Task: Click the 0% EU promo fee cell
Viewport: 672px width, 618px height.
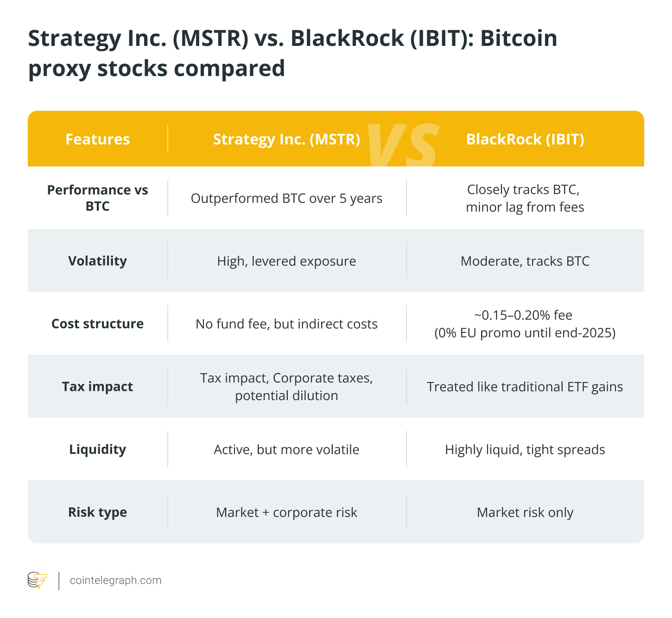Action: tap(525, 324)
